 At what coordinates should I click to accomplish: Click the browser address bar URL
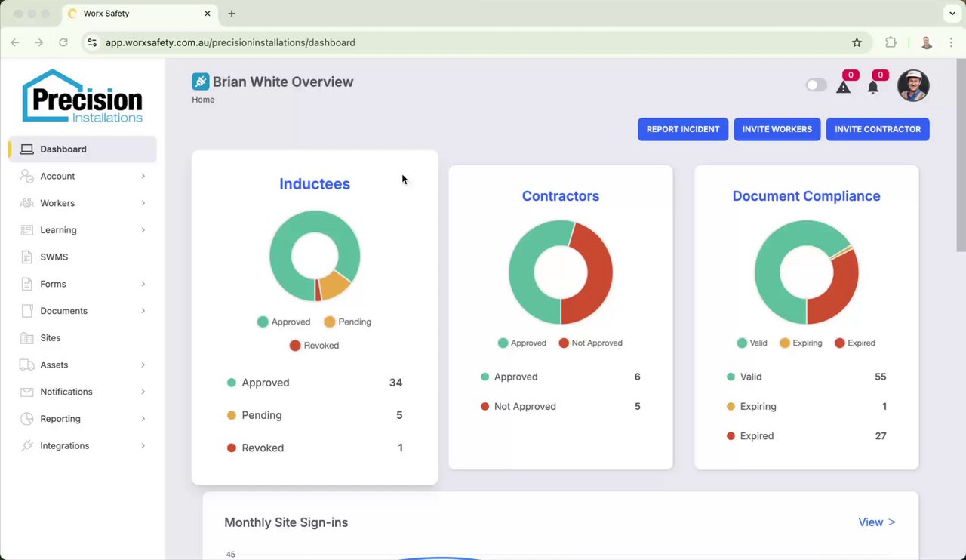click(x=230, y=42)
